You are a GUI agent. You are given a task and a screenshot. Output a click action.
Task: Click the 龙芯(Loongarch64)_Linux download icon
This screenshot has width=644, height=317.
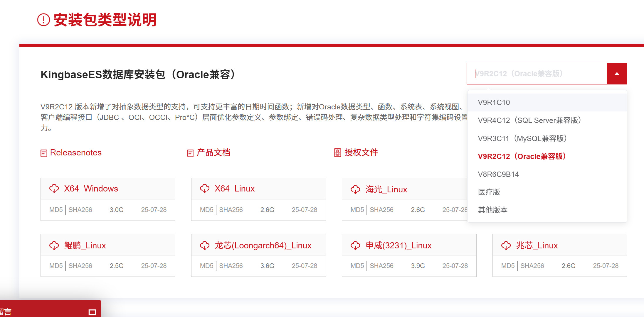pyautogui.click(x=205, y=245)
